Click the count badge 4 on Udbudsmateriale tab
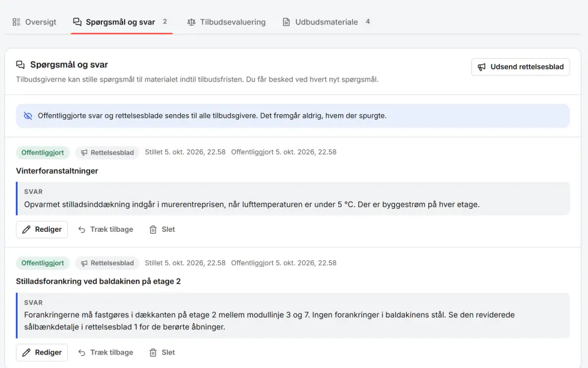This screenshot has height=368, width=588. [x=368, y=22]
